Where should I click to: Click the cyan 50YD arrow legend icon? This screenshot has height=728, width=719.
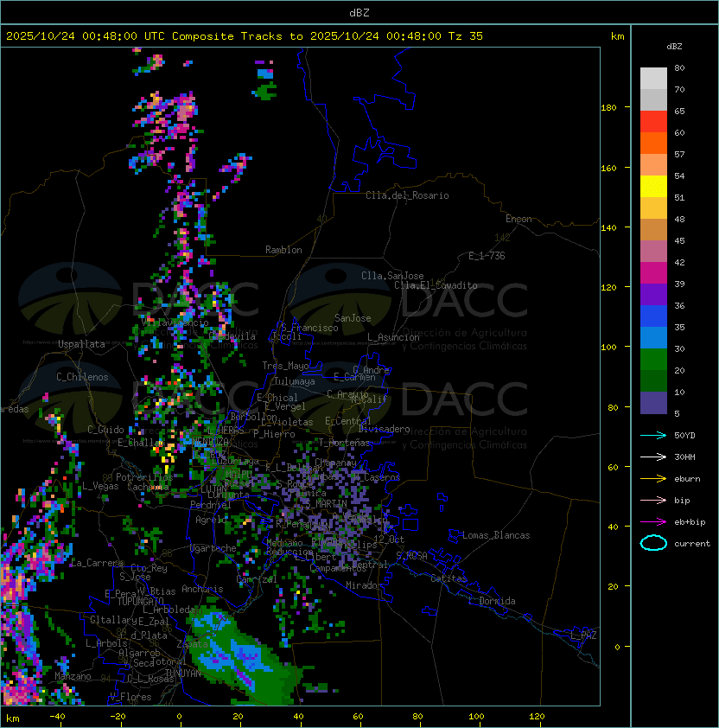pyautogui.click(x=653, y=436)
